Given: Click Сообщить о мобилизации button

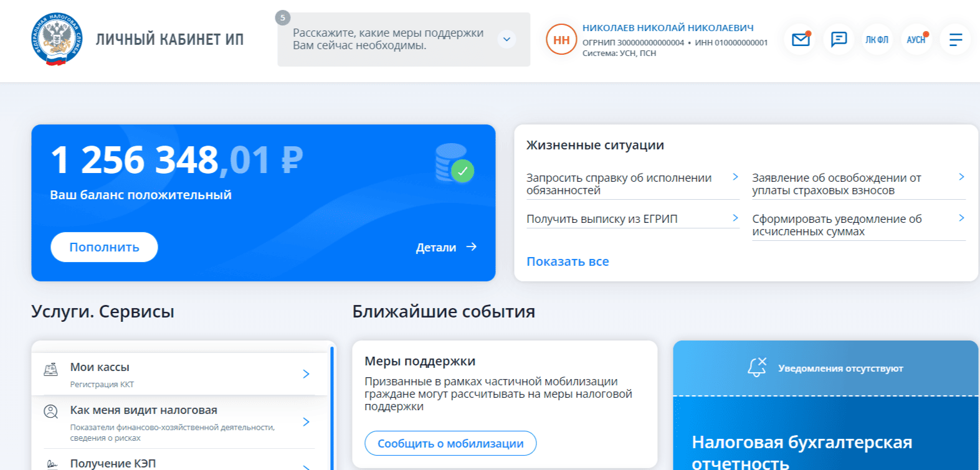Looking at the screenshot, I should tap(450, 443).
